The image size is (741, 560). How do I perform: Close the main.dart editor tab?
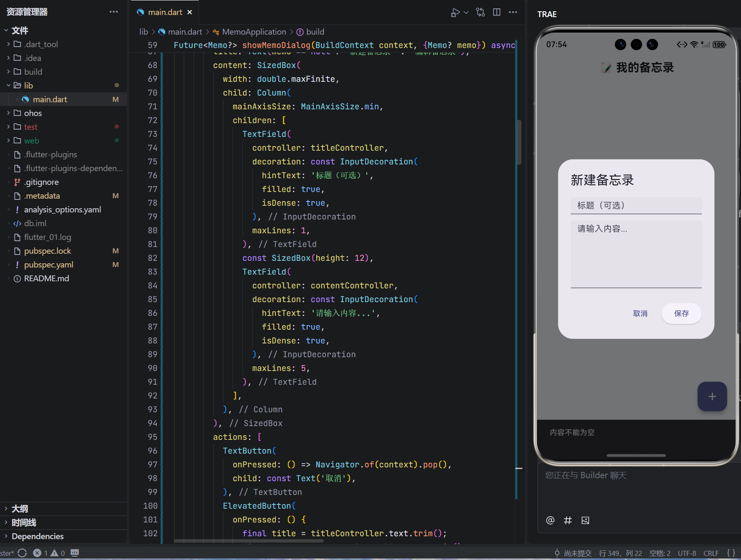click(x=190, y=12)
